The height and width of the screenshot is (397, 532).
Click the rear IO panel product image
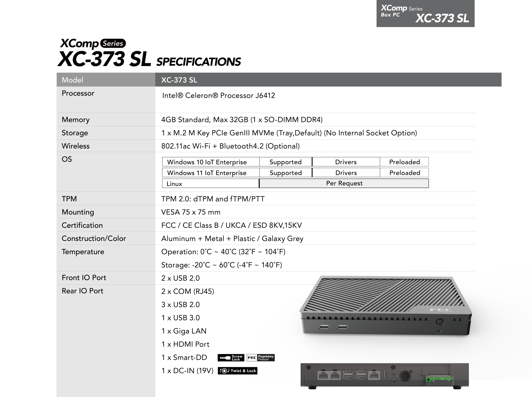tap(385, 376)
